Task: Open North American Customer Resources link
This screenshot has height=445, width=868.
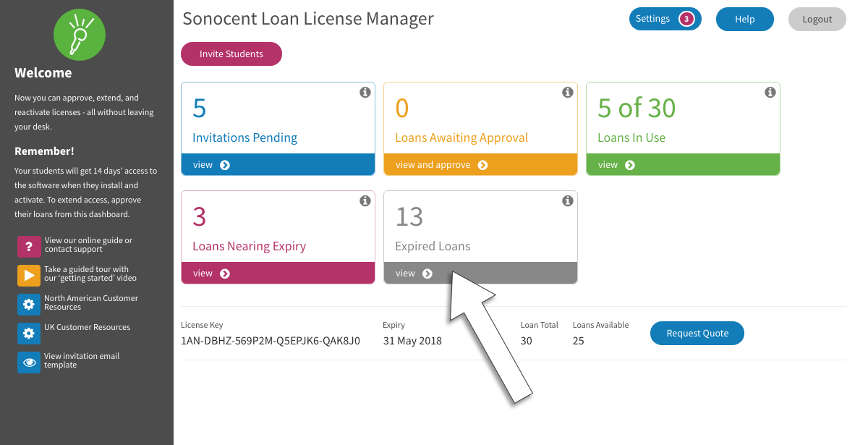Action: pyautogui.click(x=91, y=303)
